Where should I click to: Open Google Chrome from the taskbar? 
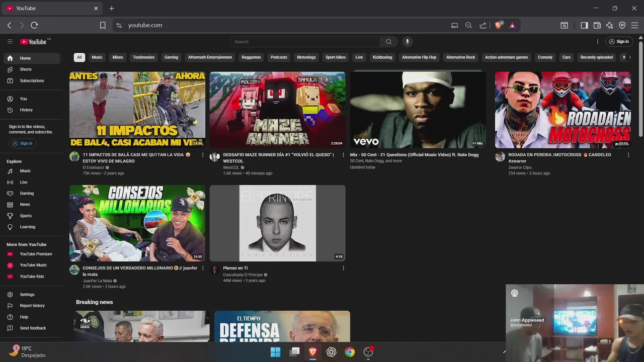350,352
